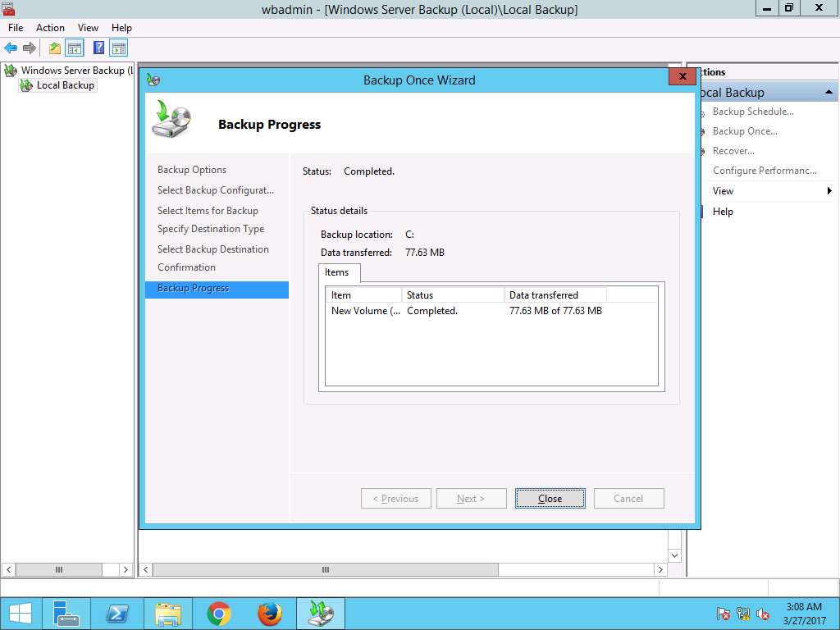Click the Backup Once Wizard title icon
Screen dimensions: 840x630
tap(153, 80)
